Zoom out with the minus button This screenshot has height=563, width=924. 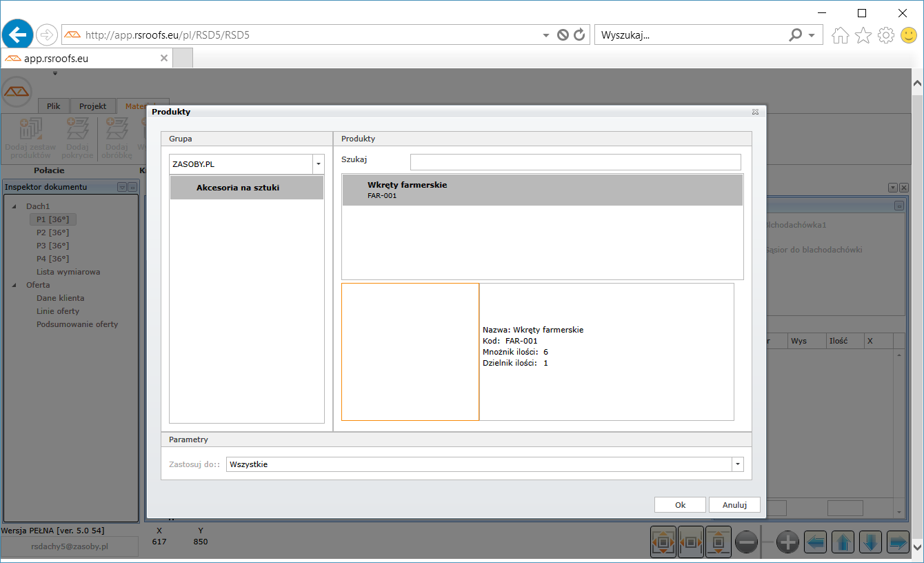747,542
